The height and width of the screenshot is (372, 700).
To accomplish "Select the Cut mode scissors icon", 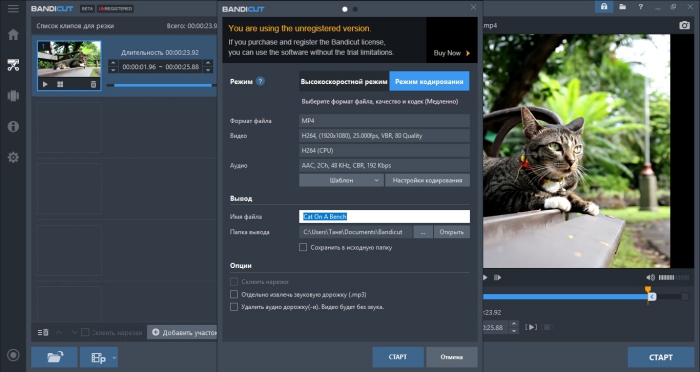I will tap(13, 65).
